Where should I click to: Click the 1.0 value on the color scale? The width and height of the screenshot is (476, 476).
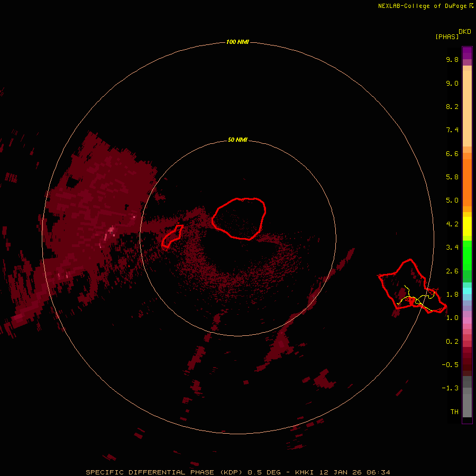pos(452,318)
